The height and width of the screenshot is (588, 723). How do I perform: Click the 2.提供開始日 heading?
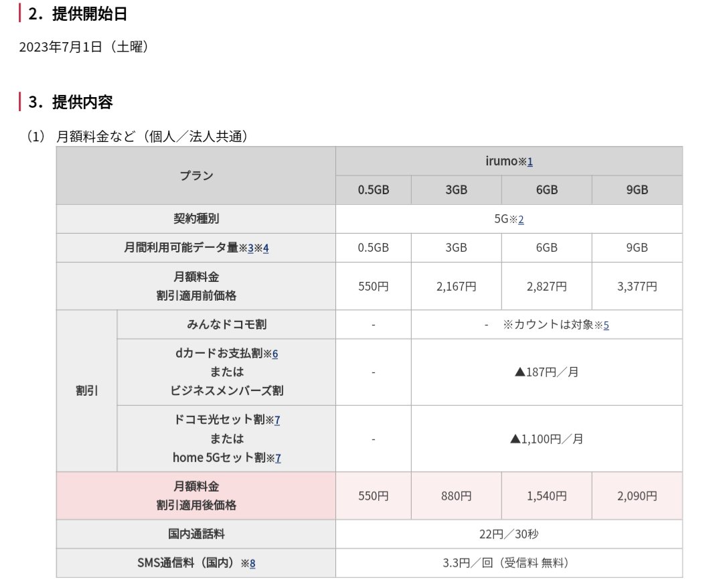click(x=78, y=14)
